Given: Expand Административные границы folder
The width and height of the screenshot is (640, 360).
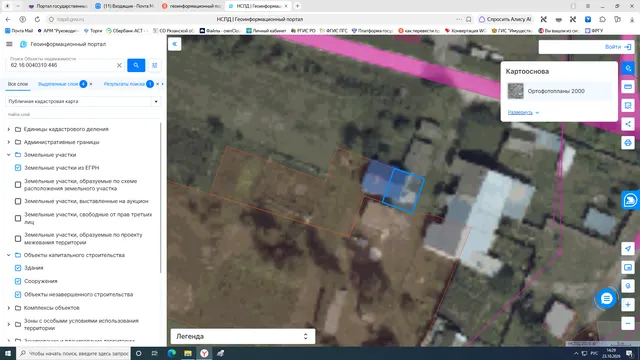Looking at the screenshot, I should point(9,142).
